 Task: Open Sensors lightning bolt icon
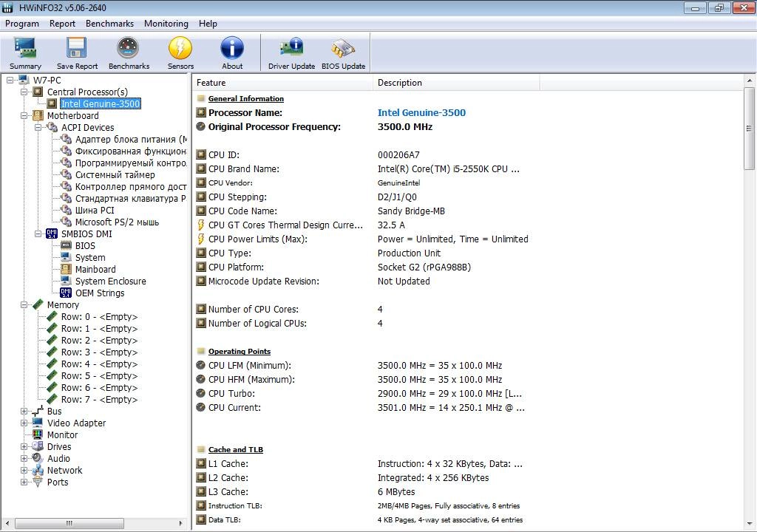pos(180,48)
